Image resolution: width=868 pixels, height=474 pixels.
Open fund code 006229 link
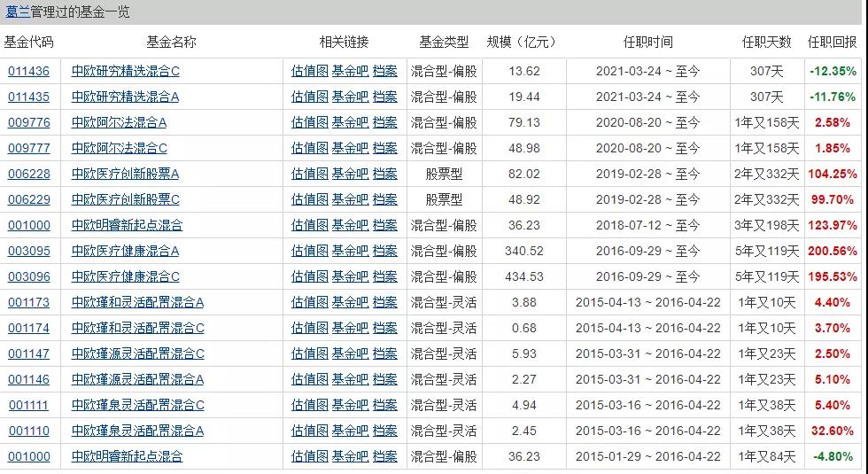point(28,199)
